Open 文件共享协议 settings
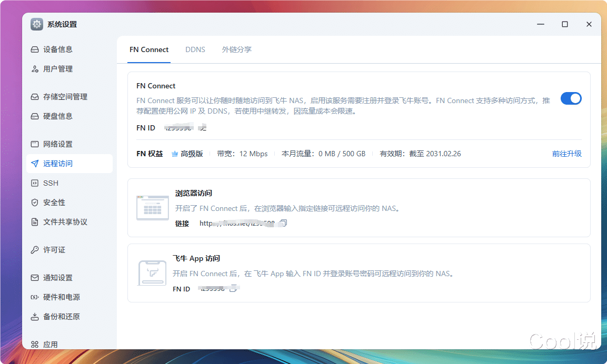Screen dimensions: 607x364 coord(69,222)
